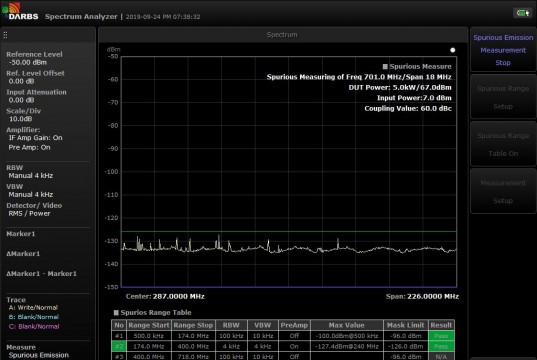
Task: Open Spurious Range Setup
Action: click(503, 97)
